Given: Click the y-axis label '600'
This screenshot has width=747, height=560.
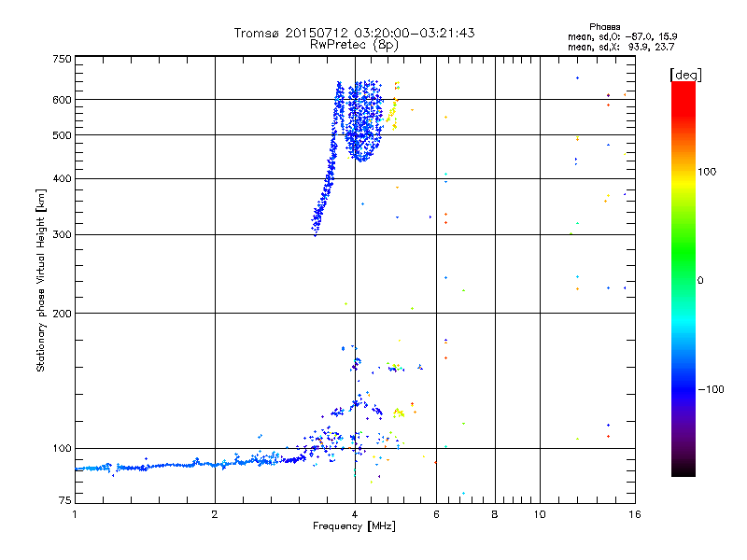Looking at the screenshot, I should coord(62,100).
